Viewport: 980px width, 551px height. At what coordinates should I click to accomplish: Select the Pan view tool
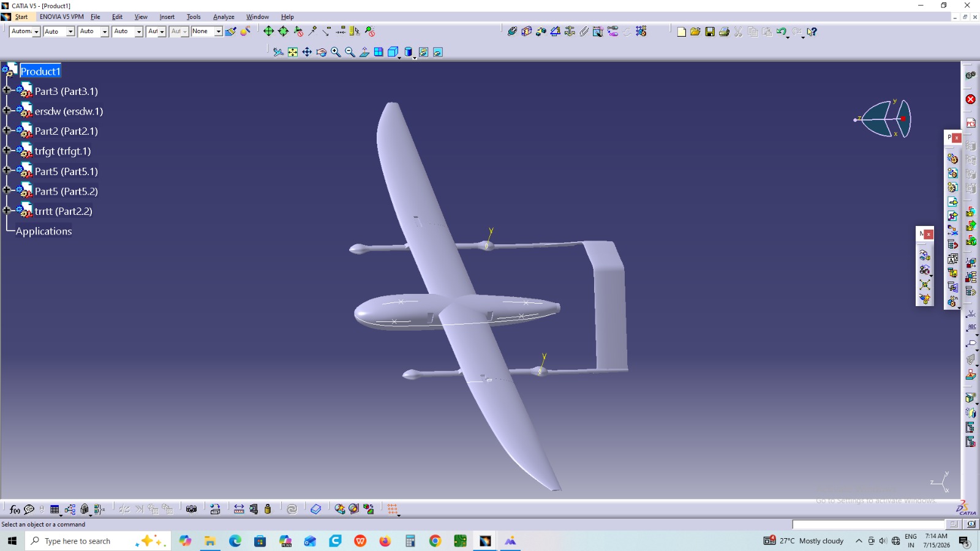(307, 53)
